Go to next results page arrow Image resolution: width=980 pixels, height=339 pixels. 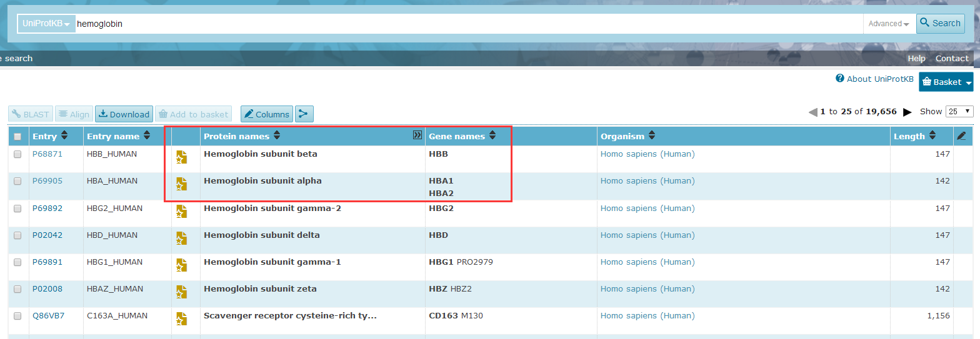[x=907, y=112]
